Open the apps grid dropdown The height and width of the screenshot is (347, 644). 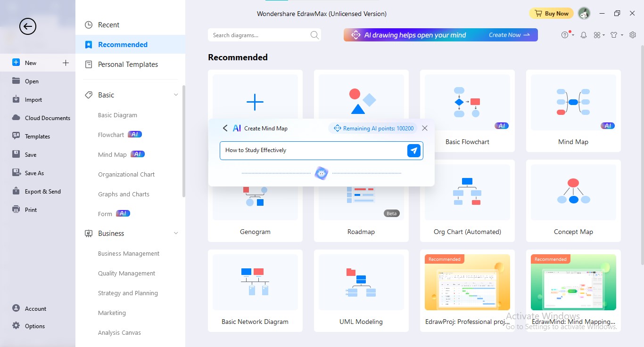tap(599, 35)
